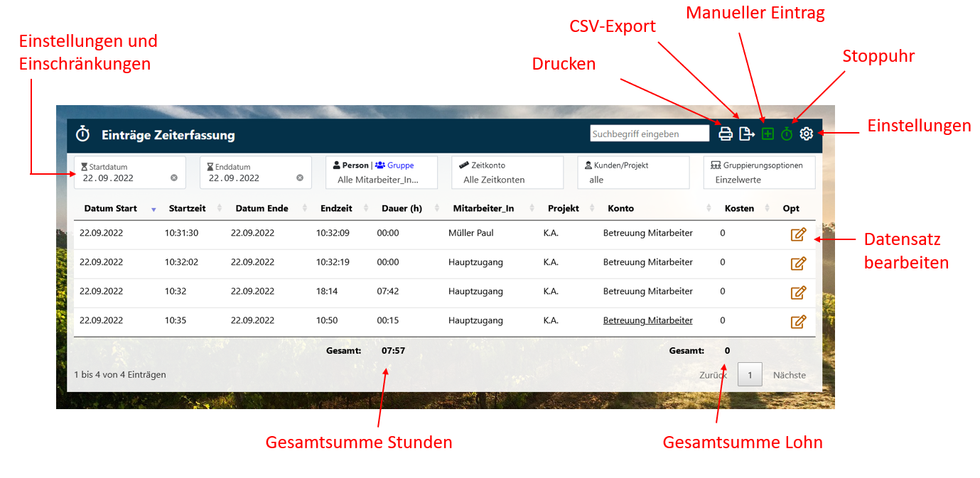This screenshot has width=980, height=478.
Task: Click the Betreuung Mitarbeiter underlined link
Action: click(647, 320)
